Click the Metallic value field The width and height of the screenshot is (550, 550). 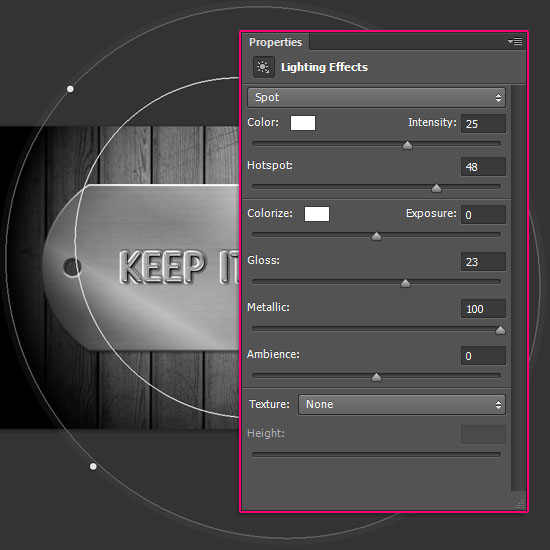[483, 309]
